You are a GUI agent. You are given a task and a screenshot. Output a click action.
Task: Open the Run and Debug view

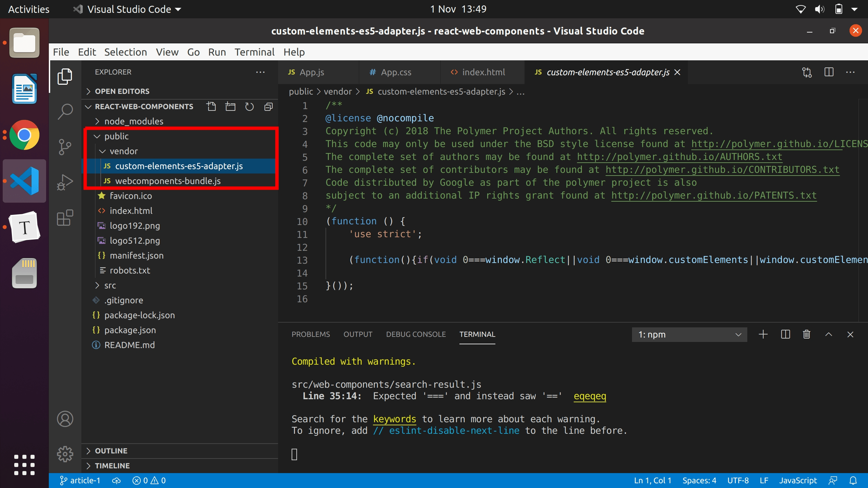pyautogui.click(x=65, y=182)
